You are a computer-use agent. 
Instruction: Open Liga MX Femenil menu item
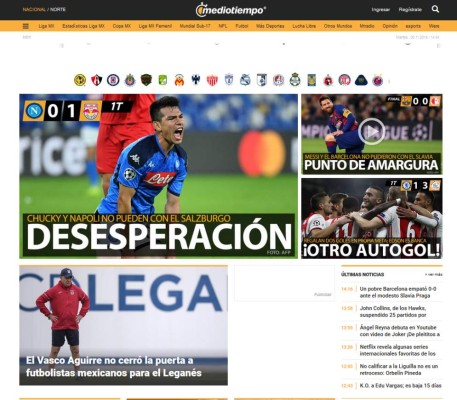155,26
